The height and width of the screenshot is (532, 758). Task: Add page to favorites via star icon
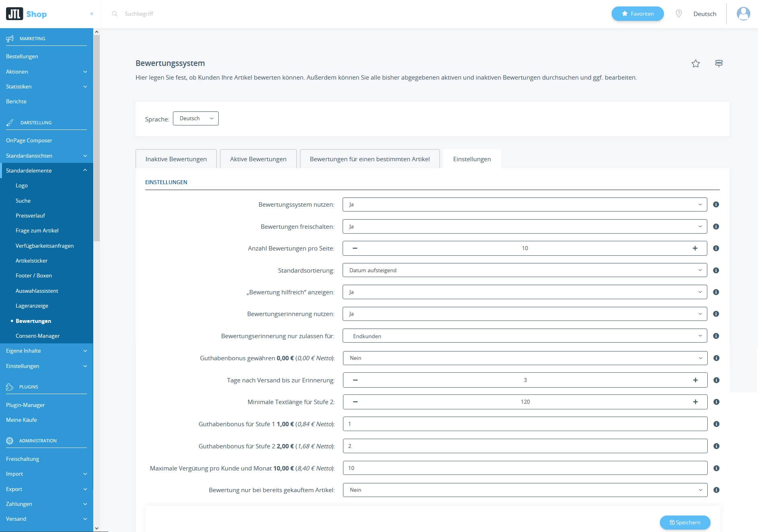696,64
